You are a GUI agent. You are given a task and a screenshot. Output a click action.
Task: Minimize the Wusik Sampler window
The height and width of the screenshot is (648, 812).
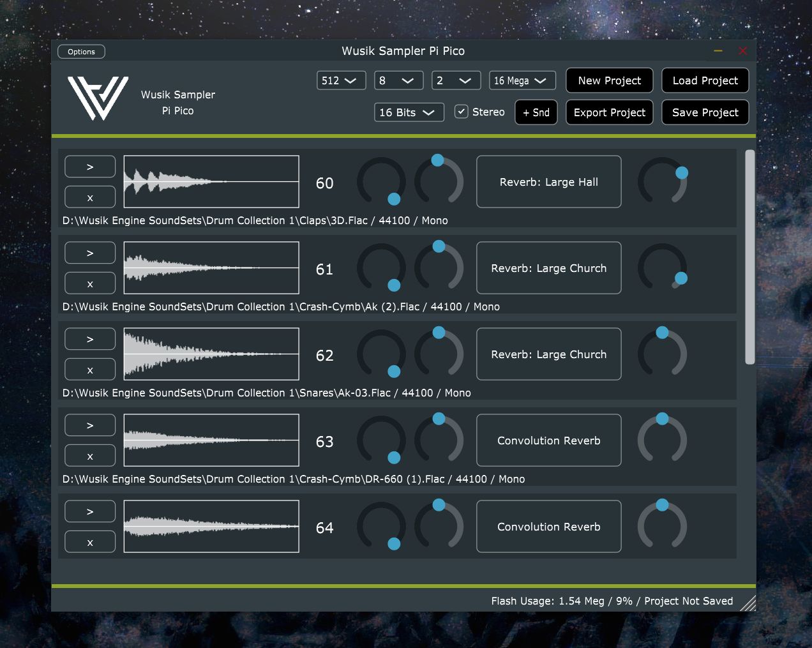[x=718, y=50]
